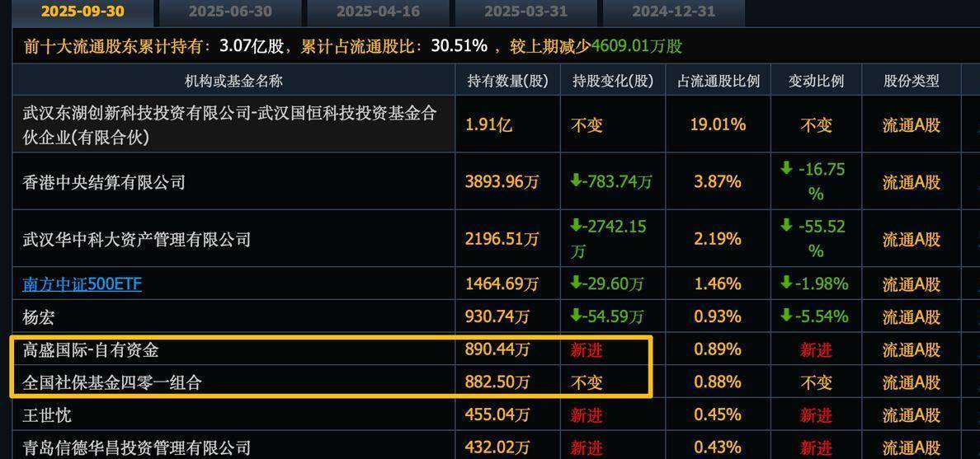The height and width of the screenshot is (459, 980).
Task: Click the down arrow next to -5.54%
Action: pos(786,316)
